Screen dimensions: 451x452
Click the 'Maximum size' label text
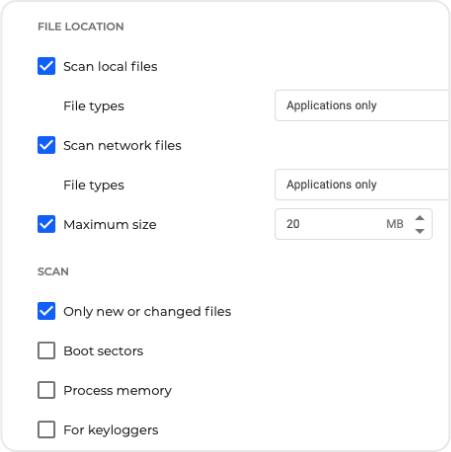[110, 225]
